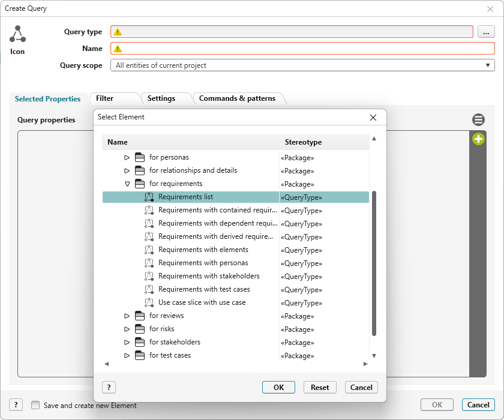The width and height of the screenshot is (504, 420).
Task: Click the Requirements with contained requirements icon
Action: [149, 210]
